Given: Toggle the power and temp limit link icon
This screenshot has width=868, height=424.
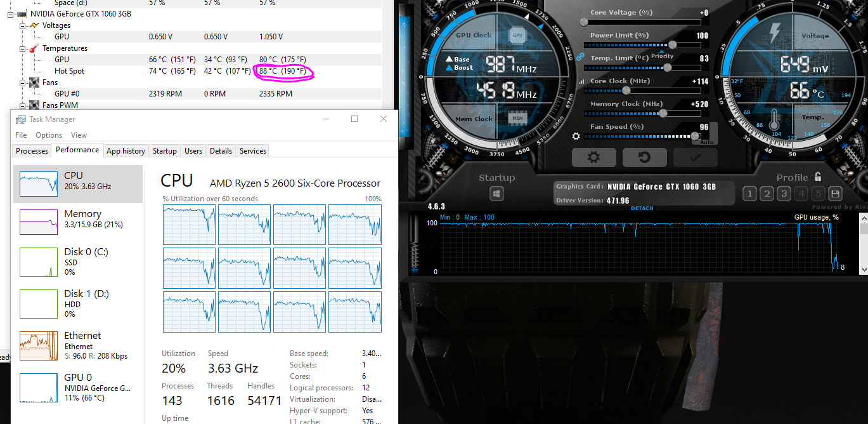Looking at the screenshot, I should coord(580,56).
